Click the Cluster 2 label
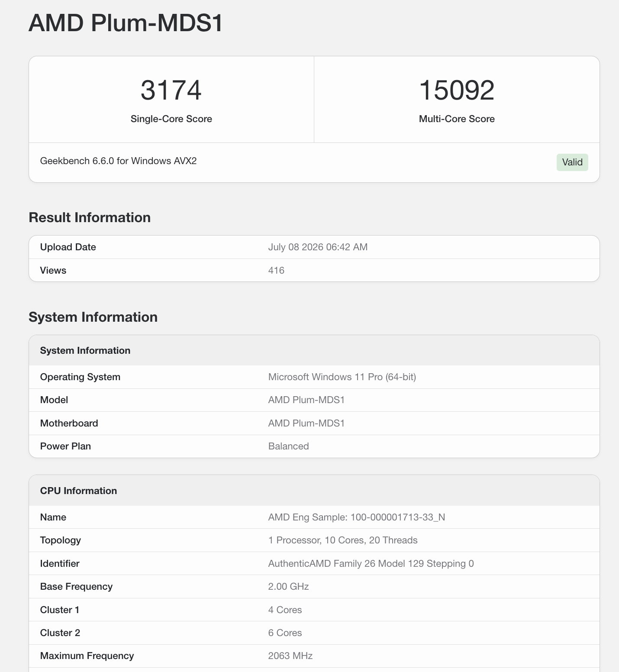Viewport: 619px width, 672px height. [60, 633]
